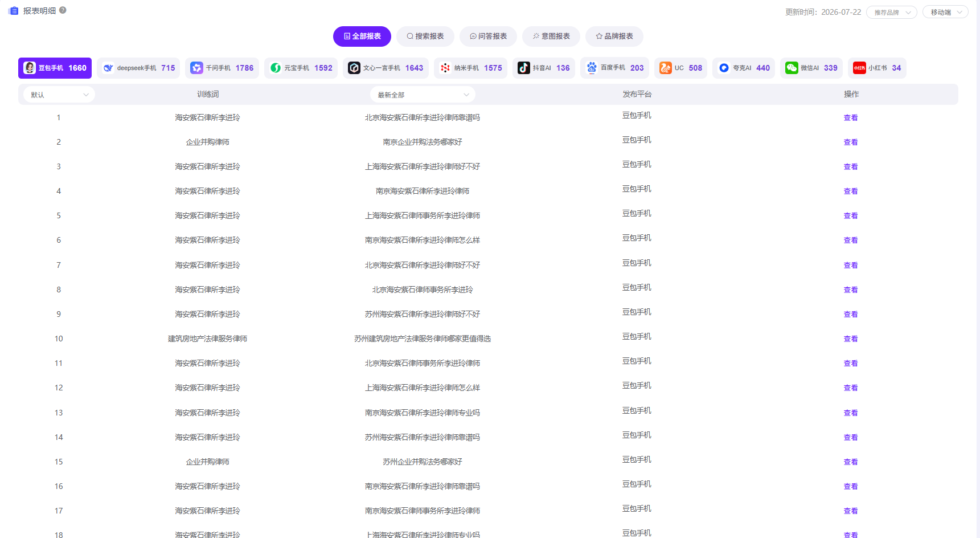Expand the 默认 sort dropdown
This screenshot has width=980, height=538.
click(x=59, y=95)
